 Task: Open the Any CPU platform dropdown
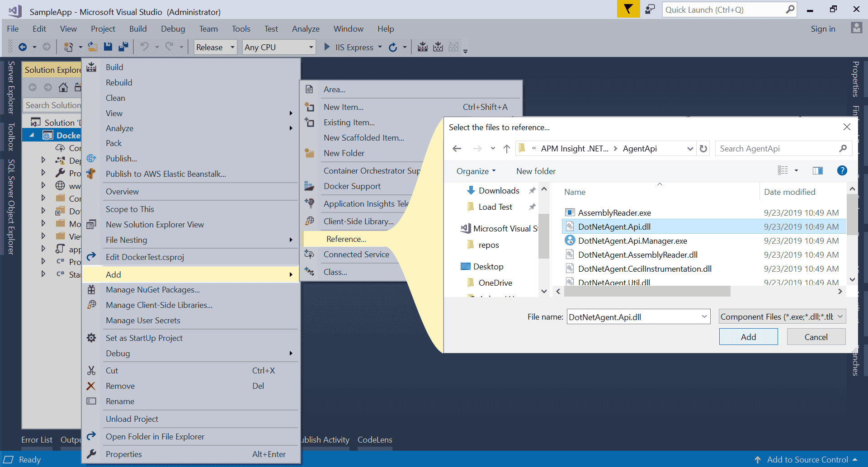point(278,47)
